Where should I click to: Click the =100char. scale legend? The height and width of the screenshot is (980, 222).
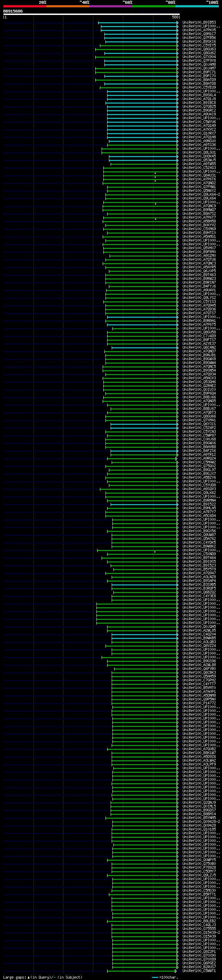[x=165, y=977]
